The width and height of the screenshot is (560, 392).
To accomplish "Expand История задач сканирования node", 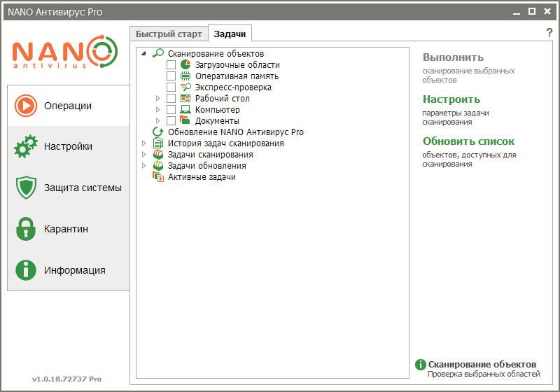I will (x=144, y=143).
